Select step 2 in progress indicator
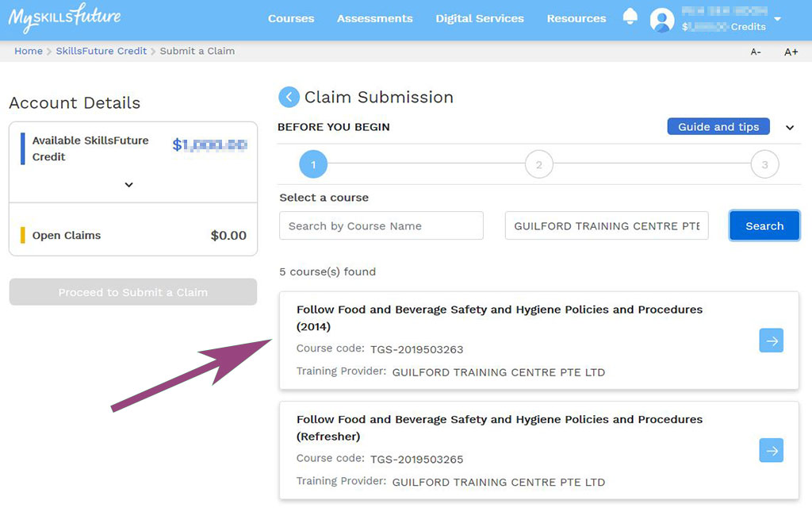The image size is (812, 508). point(538,164)
